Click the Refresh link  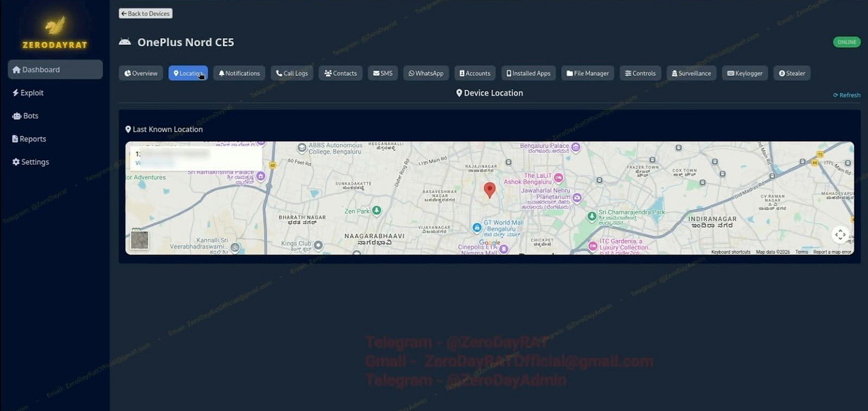847,95
